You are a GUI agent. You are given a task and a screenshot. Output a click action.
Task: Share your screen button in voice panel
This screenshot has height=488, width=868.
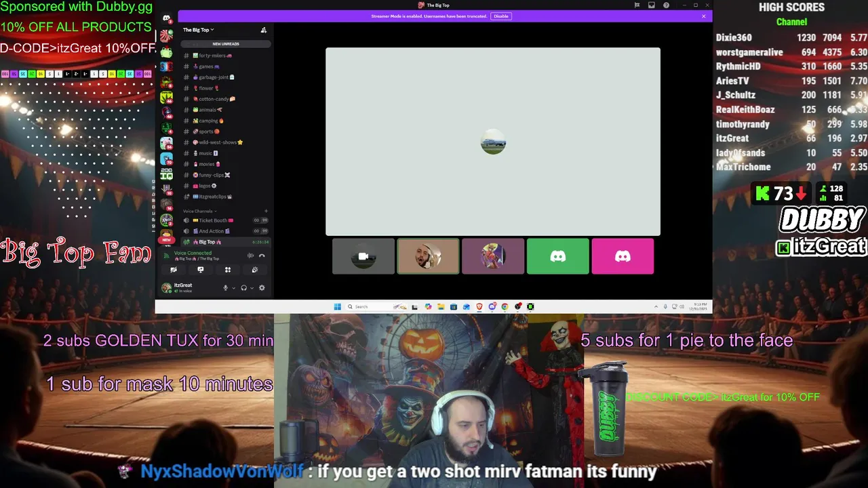click(x=201, y=270)
